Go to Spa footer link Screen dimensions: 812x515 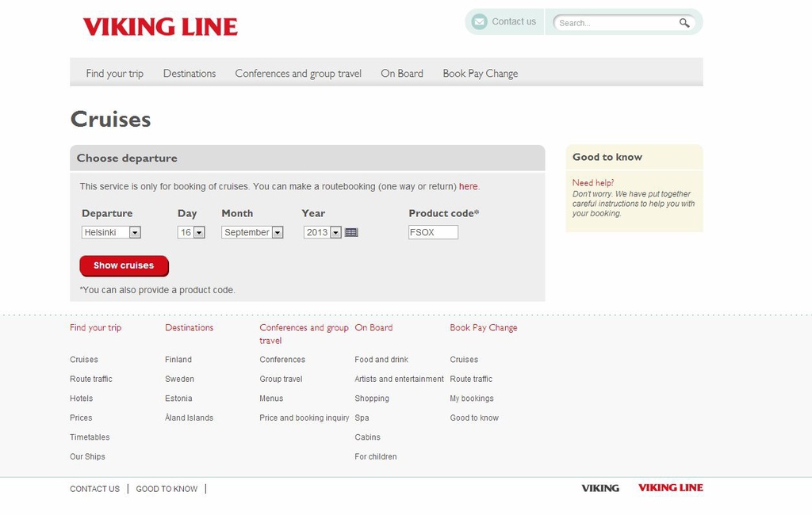[362, 418]
